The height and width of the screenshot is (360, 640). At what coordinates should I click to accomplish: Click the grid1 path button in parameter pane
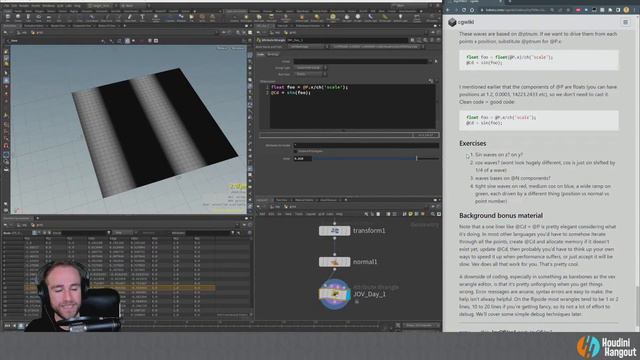(x=291, y=32)
